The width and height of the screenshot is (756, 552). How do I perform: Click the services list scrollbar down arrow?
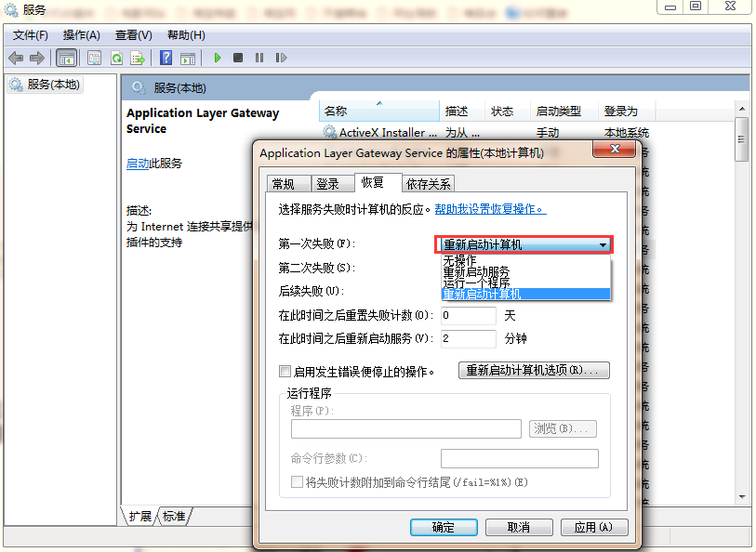(x=742, y=496)
